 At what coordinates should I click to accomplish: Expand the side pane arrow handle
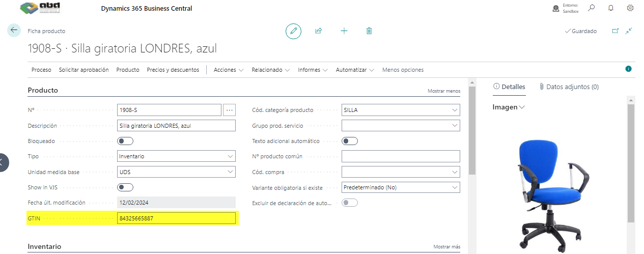3,162
